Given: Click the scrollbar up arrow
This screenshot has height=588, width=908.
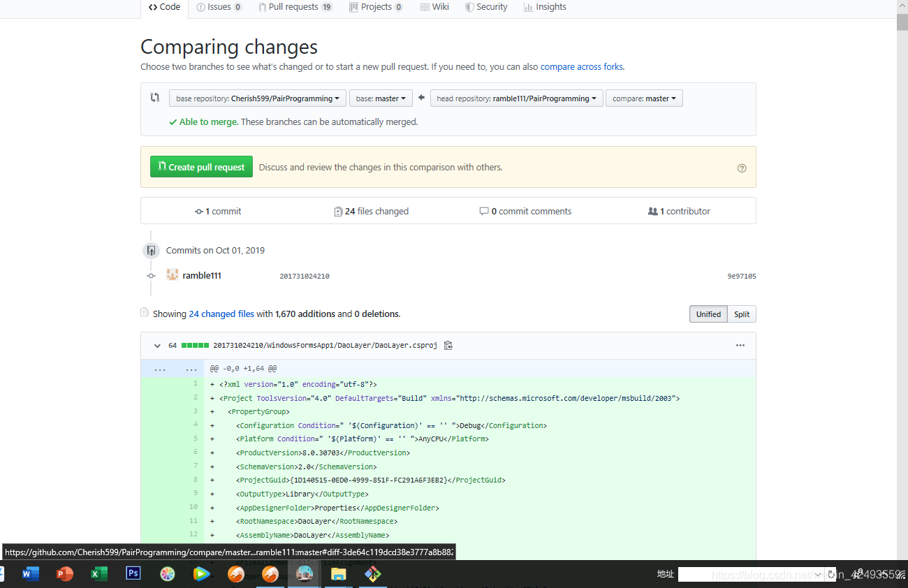Looking at the screenshot, I should [x=902, y=6].
